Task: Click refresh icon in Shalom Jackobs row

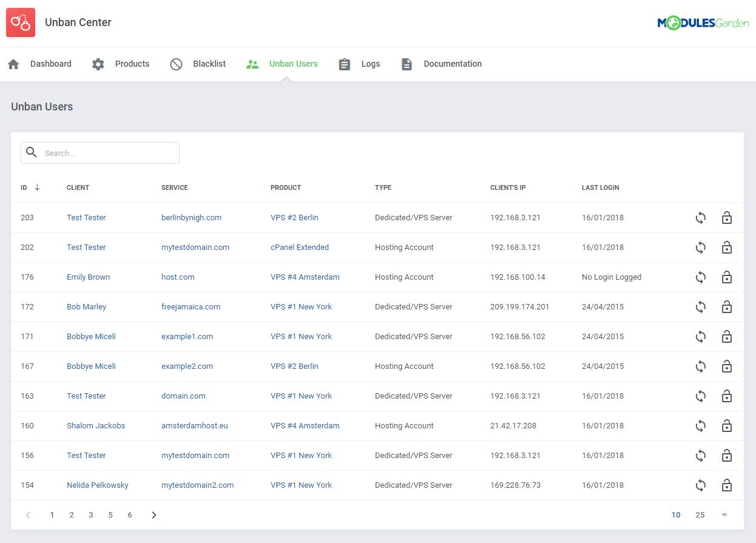Action: 701,426
